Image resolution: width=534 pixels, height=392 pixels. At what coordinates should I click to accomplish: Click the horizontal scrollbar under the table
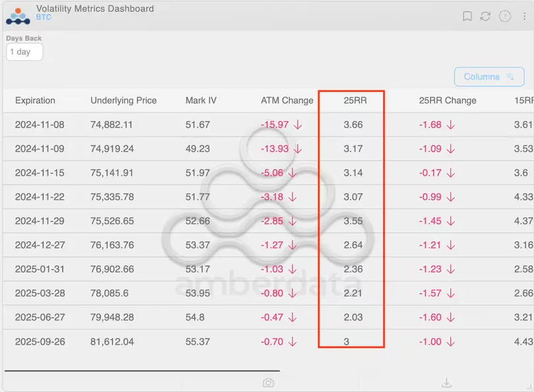pos(142,370)
